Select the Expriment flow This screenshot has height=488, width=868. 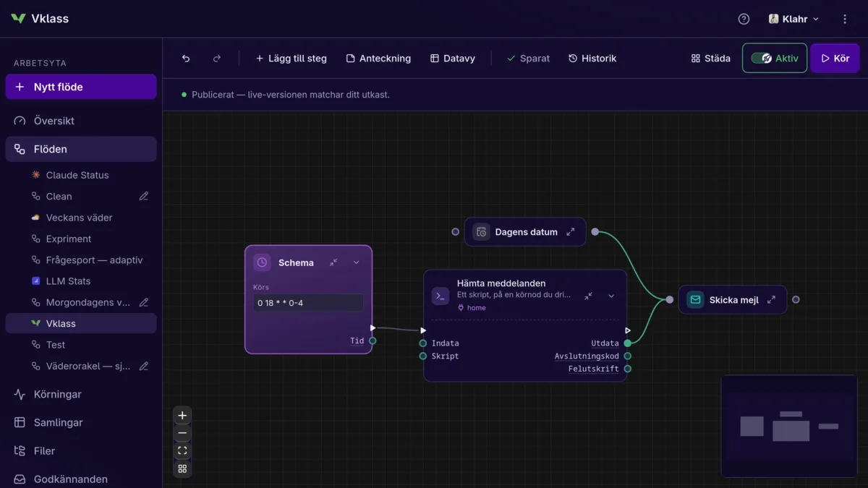pos(81,239)
